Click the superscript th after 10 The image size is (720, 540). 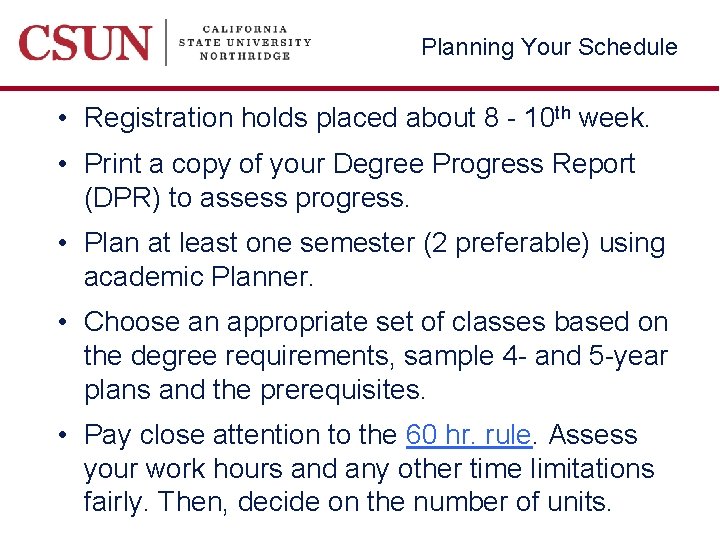coord(564,112)
